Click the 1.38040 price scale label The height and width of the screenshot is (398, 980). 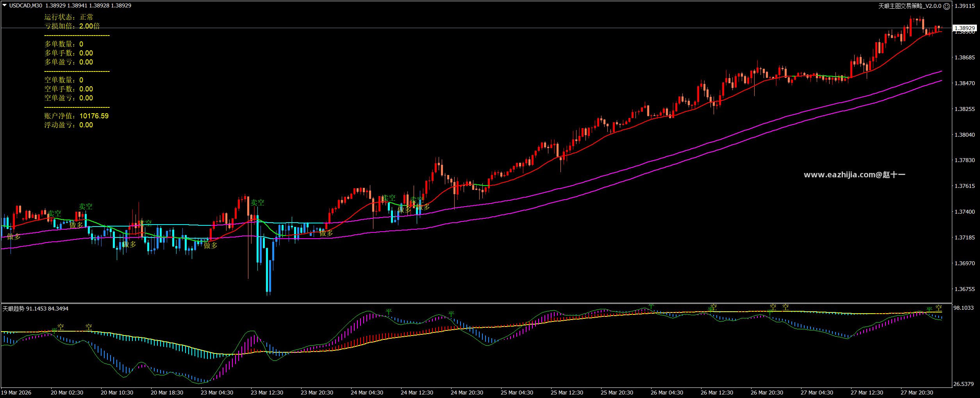(x=964, y=135)
